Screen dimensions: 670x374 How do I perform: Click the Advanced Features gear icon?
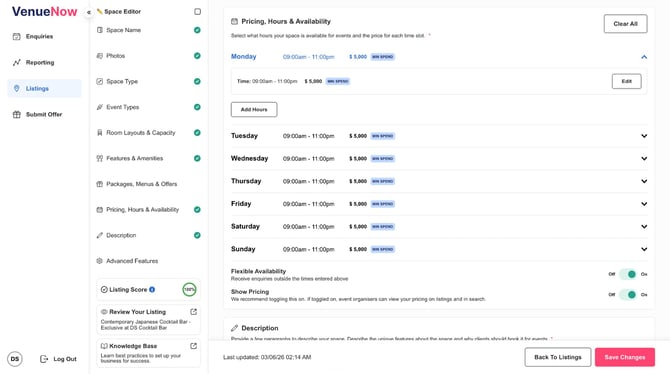pyautogui.click(x=100, y=261)
